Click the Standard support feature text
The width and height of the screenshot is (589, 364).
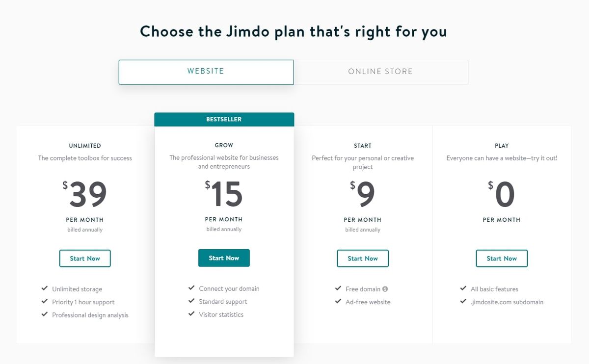(223, 302)
